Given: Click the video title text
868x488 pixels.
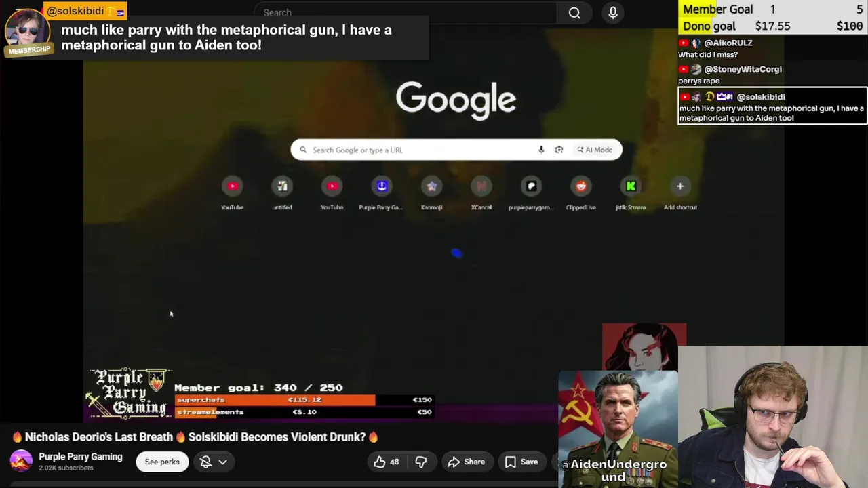Looking at the screenshot, I should pyautogui.click(x=195, y=437).
